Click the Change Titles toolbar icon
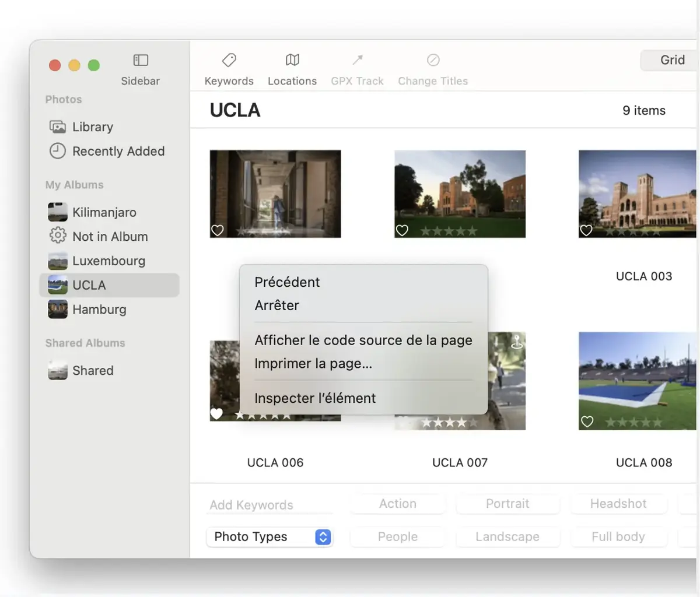 [433, 60]
